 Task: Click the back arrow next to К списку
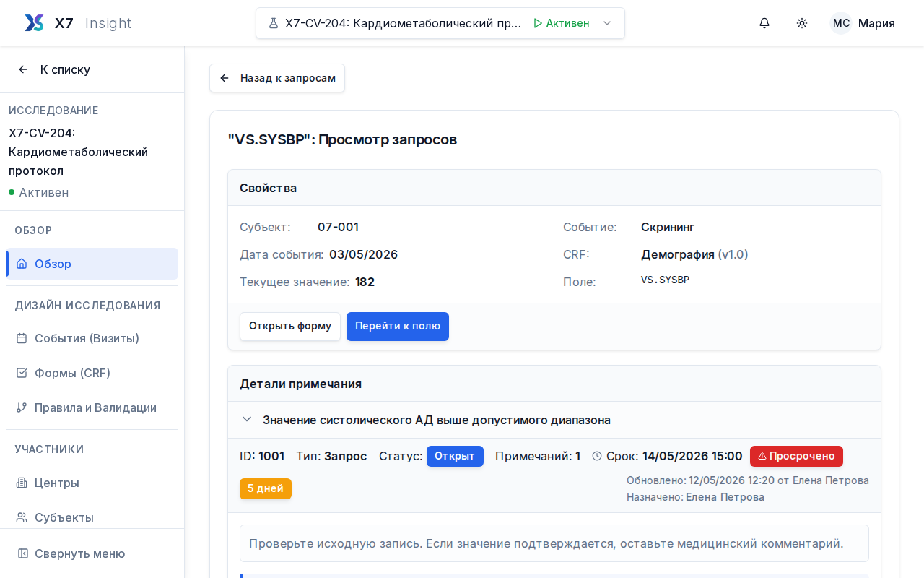23,69
